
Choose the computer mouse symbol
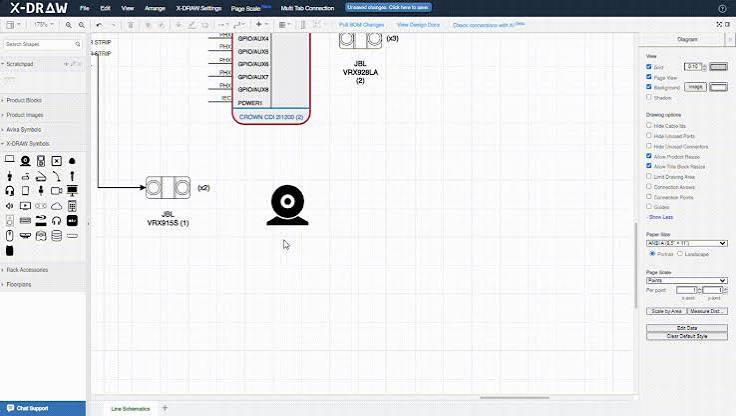click(x=9, y=236)
